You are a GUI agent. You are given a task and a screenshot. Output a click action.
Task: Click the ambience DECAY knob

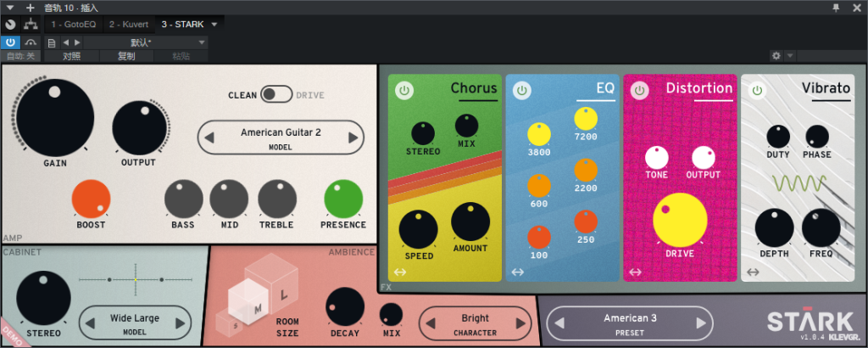click(x=345, y=306)
